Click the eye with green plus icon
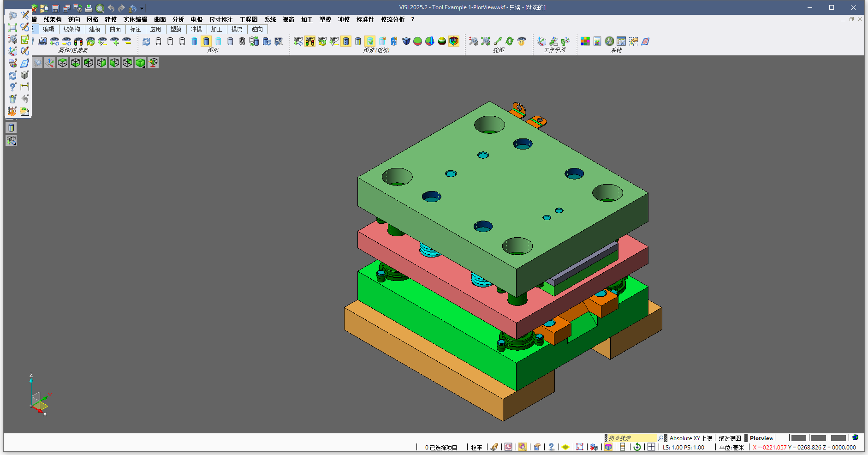Viewport: 868px width, 455px height. [114, 42]
